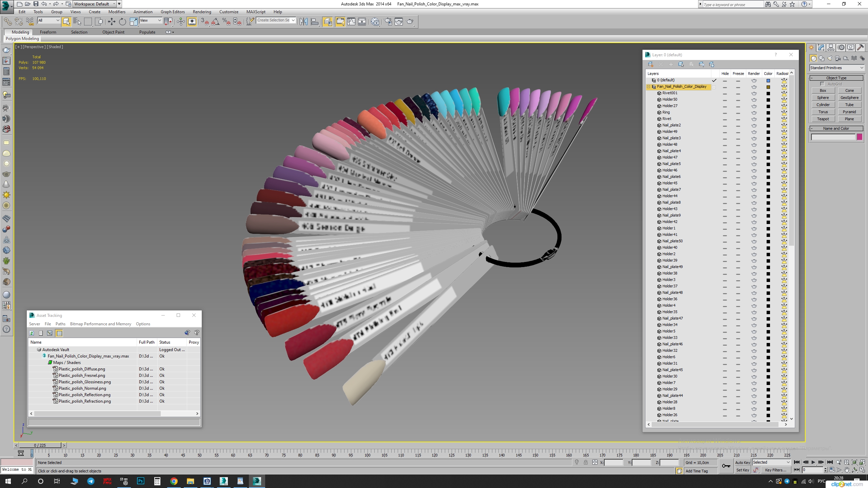Click the Teapot primitive button

pos(823,119)
